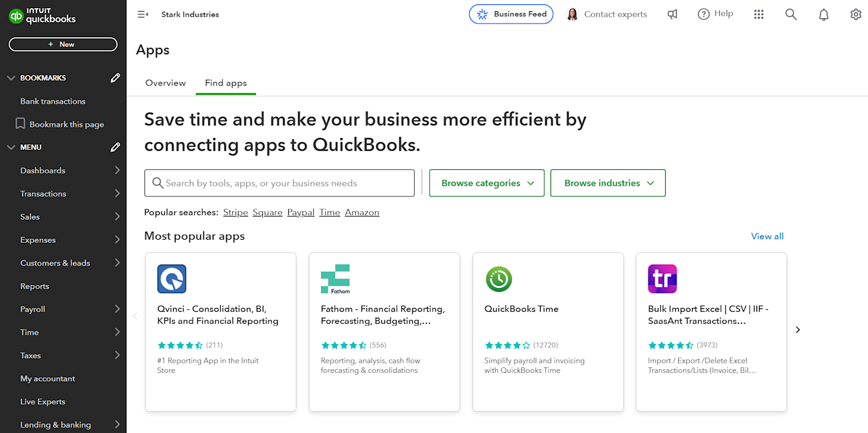Open Reports in the sidebar
Image resolution: width=868 pixels, height=433 pixels.
pyautogui.click(x=35, y=286)
